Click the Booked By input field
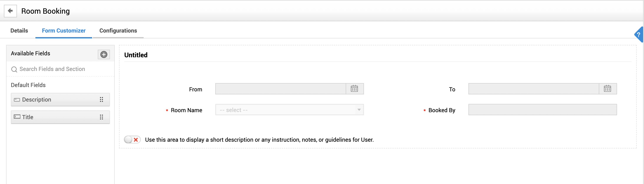This screenshot has width=644, height=184. [542, 110]
